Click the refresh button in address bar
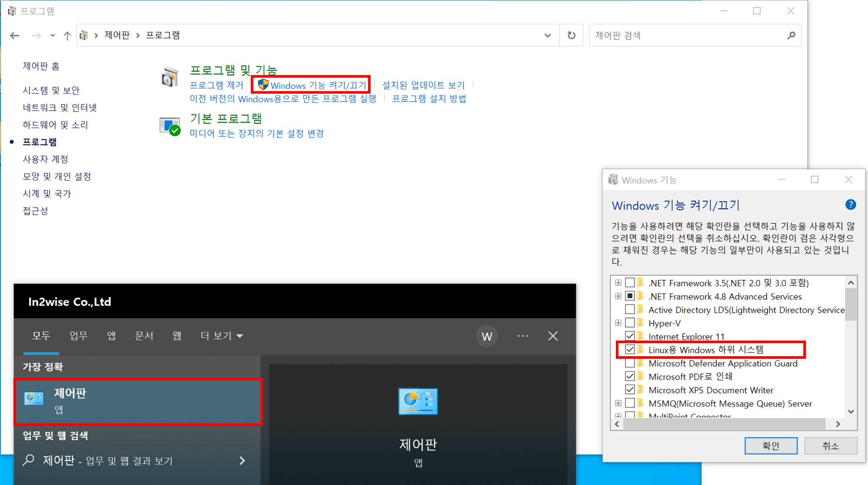This screenshot has width=868, height=485. 571,36
